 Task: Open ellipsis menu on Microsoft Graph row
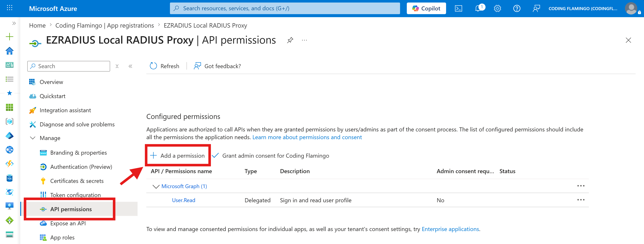[581, 186]
